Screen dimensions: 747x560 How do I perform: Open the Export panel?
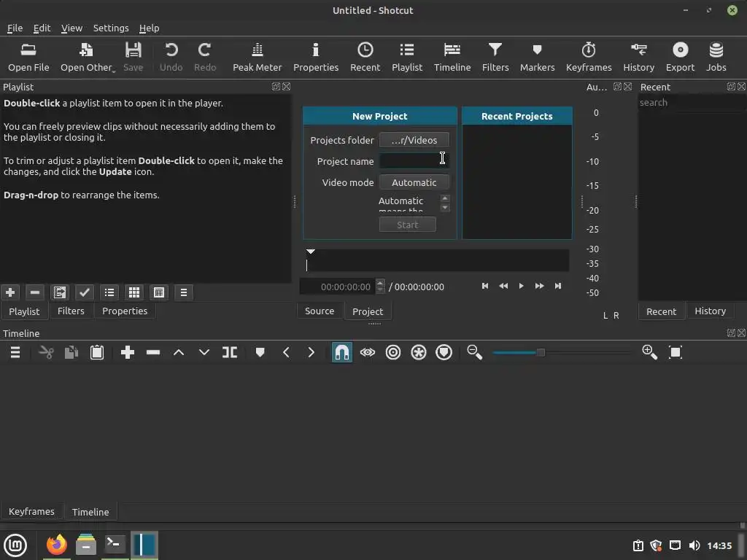680,57
